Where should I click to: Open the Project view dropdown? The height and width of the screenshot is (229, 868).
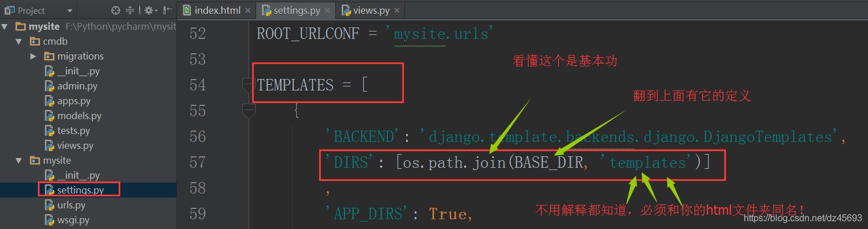[x=69, y=10]
